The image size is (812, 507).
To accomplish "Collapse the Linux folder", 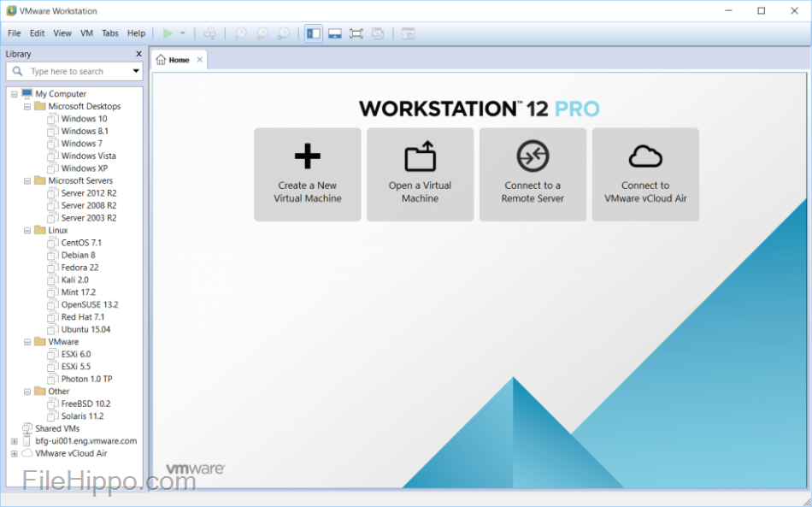I will (x=27, y=231).
